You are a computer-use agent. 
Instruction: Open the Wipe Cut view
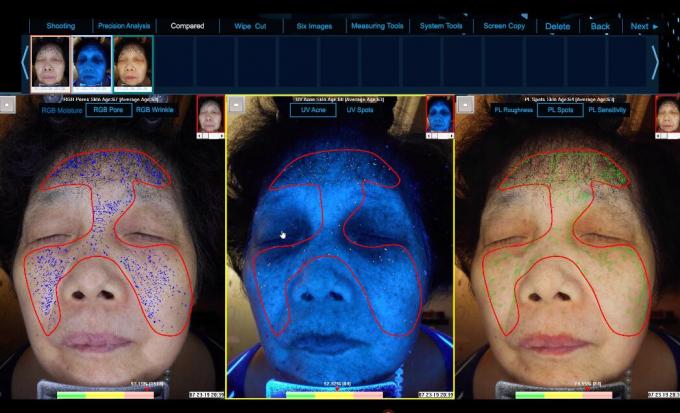[251, 26]
